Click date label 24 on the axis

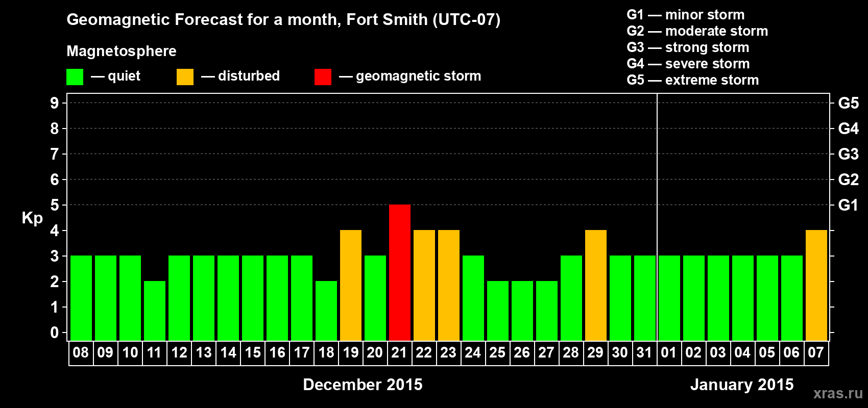pos(473,352)
